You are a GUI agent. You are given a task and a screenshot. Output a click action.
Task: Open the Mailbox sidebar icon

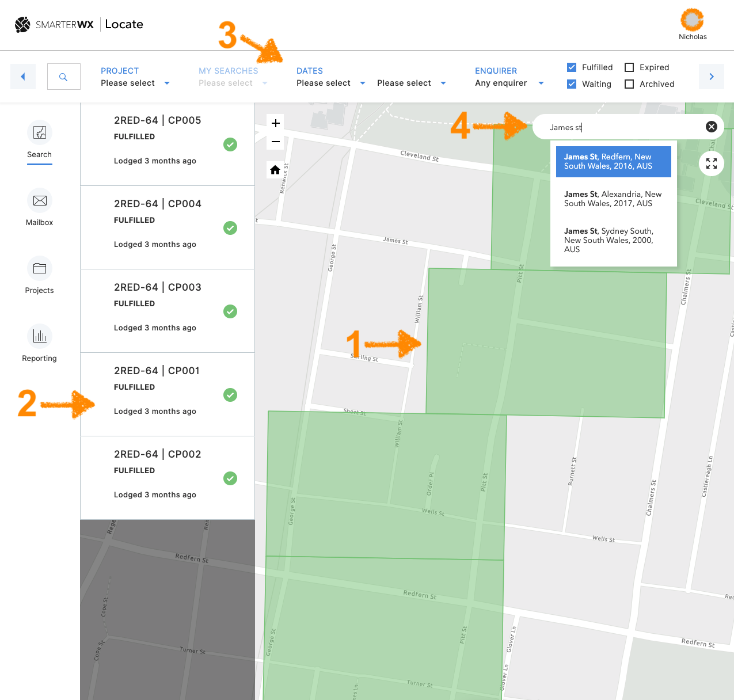40,200
